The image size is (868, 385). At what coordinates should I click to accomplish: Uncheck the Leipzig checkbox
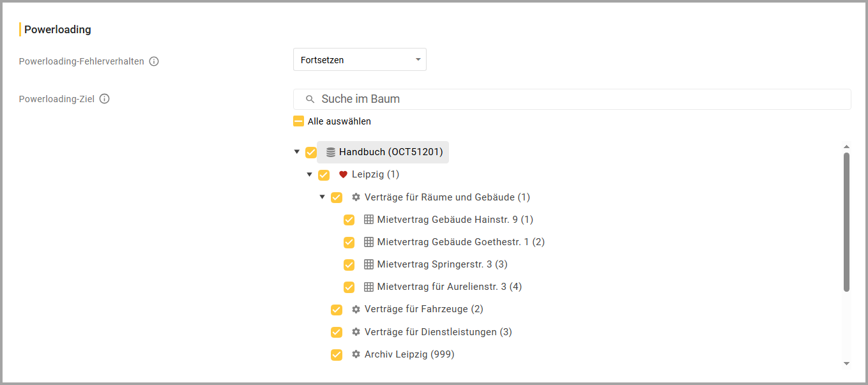(324, 175)
